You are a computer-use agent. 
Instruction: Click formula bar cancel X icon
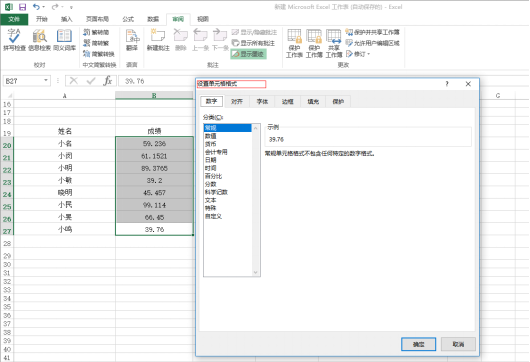coord(73,80)
